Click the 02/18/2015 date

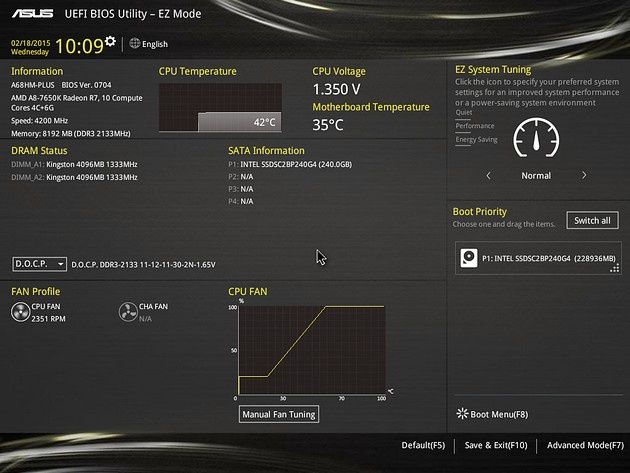pos(31,43)
